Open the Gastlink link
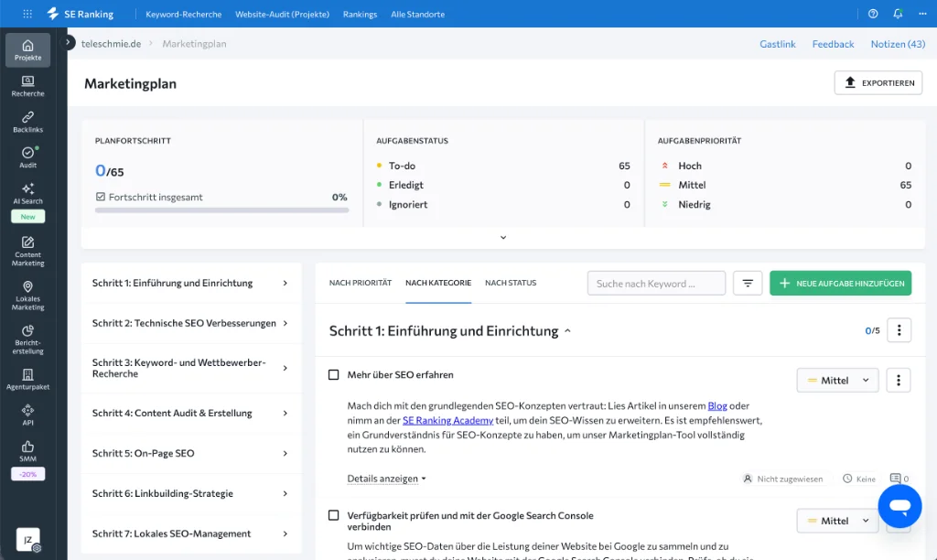This screenshot has width=937, height=560. pos(778,44)
